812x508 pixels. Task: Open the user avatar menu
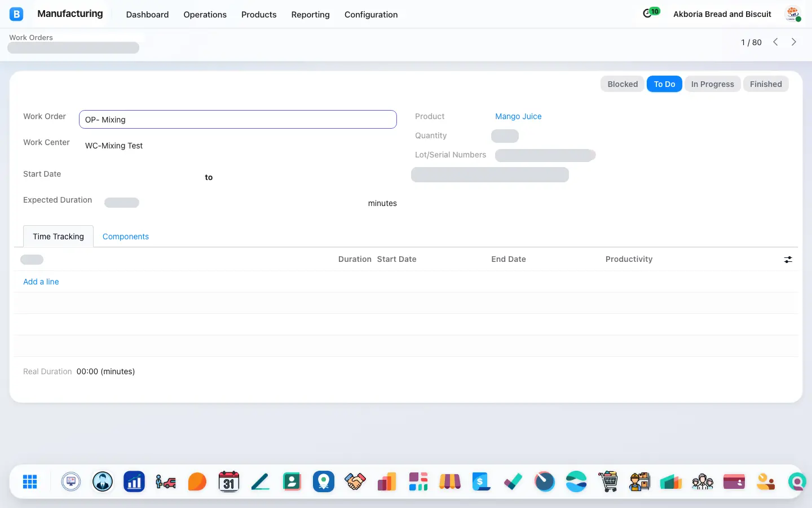point(793,14)
